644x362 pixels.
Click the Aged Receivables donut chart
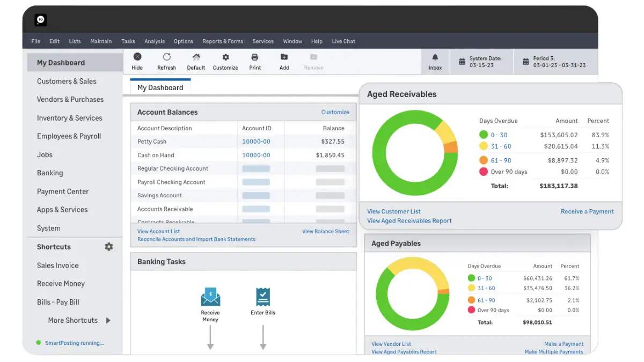[415, 153]
